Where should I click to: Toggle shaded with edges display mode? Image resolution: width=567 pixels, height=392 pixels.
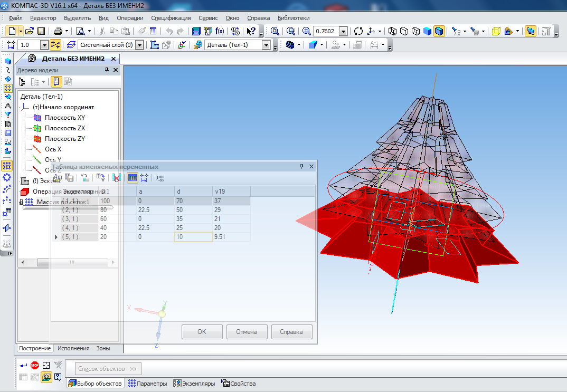click(439, 31)
